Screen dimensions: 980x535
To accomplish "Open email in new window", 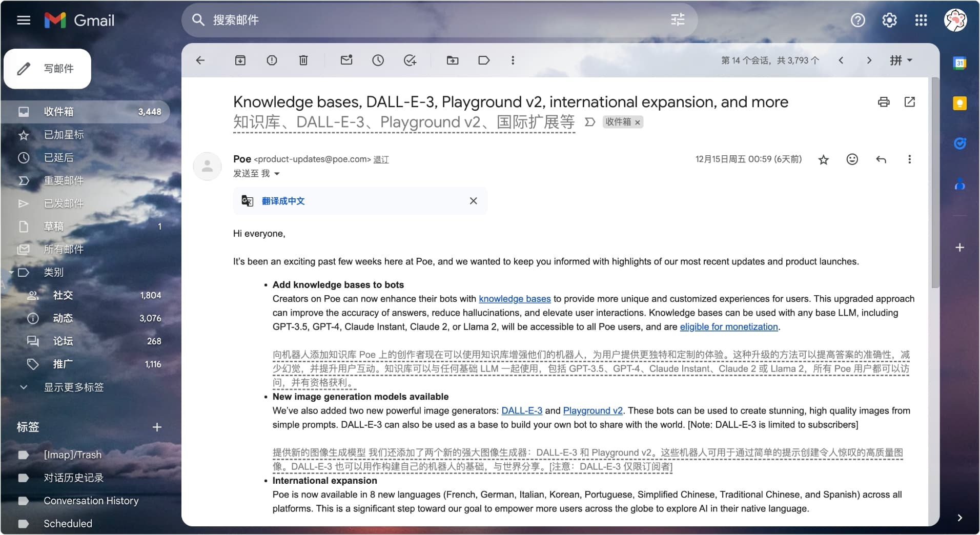I will tap(910, 102).
